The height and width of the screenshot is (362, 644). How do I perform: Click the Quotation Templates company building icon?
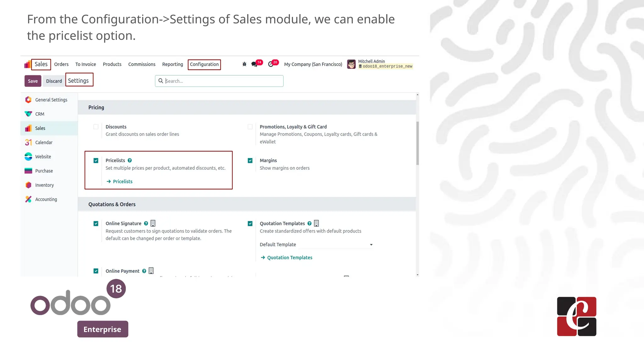coord(317,223)
